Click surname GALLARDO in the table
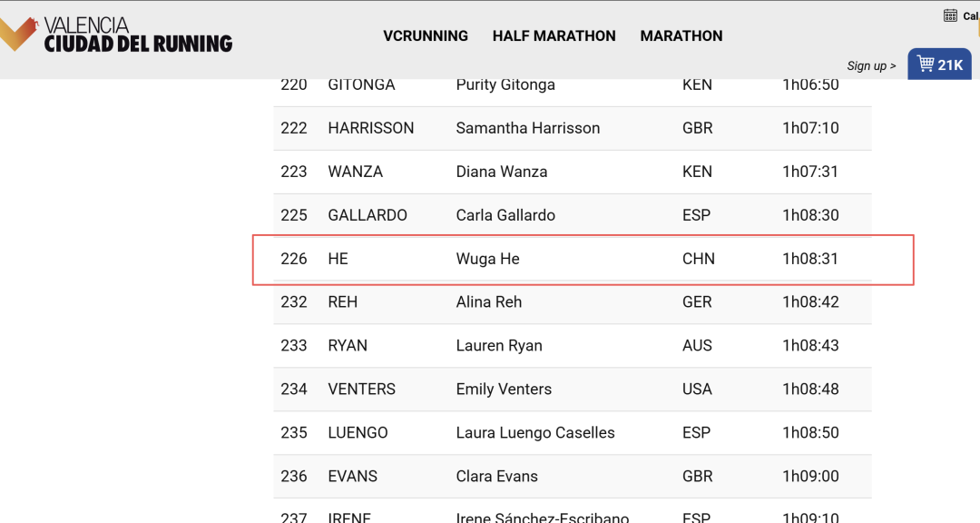Screen dimensions: 980x523 point(367,215)
